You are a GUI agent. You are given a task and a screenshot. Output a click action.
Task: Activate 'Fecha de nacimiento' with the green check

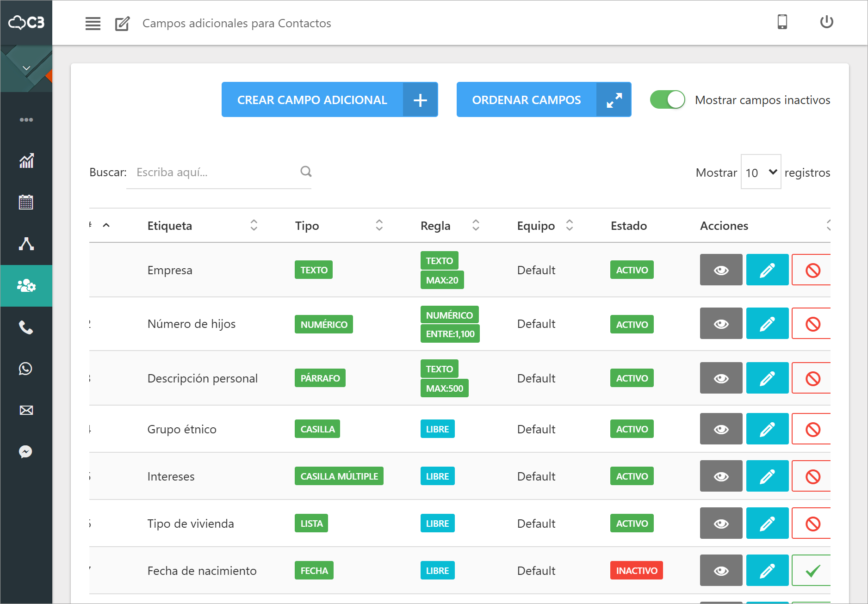click(812, 570)
